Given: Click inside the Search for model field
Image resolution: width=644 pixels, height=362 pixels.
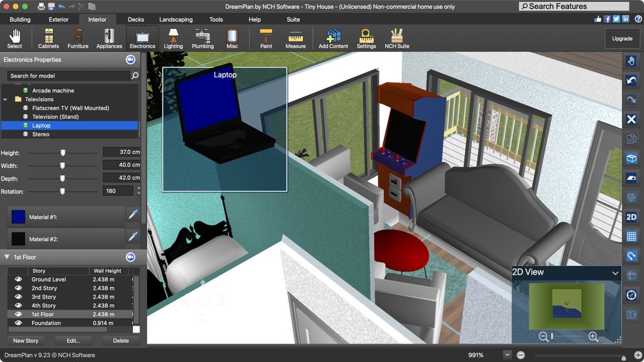Looking at the screenshot, I should tap(63, 75).
